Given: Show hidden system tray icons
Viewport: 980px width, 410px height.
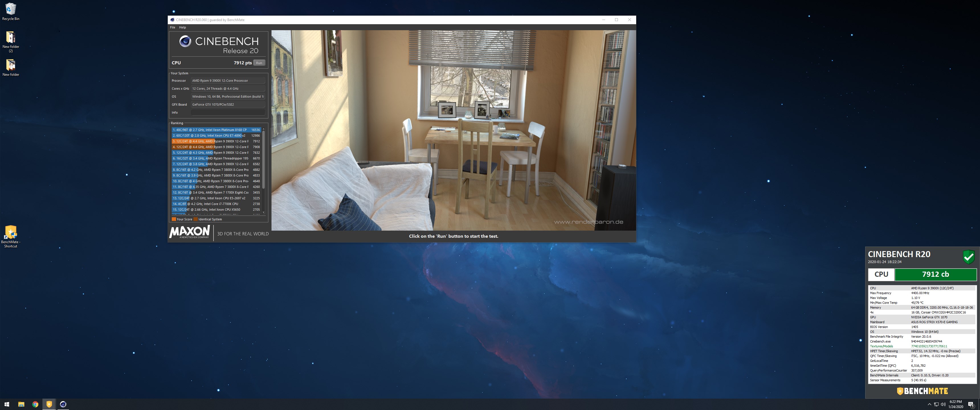Looking at the screenshot, I should pos(929,404).
